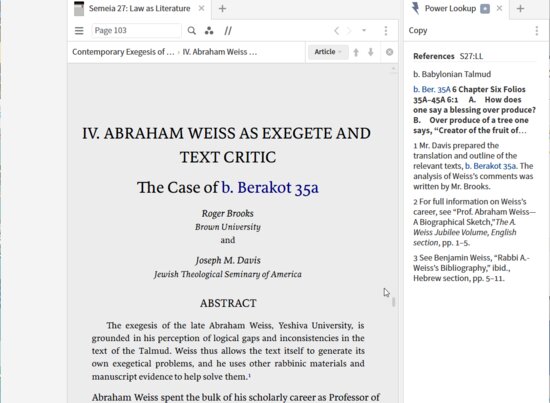
Task: Open the panel hamburger menu
Action: coord(79,31)
